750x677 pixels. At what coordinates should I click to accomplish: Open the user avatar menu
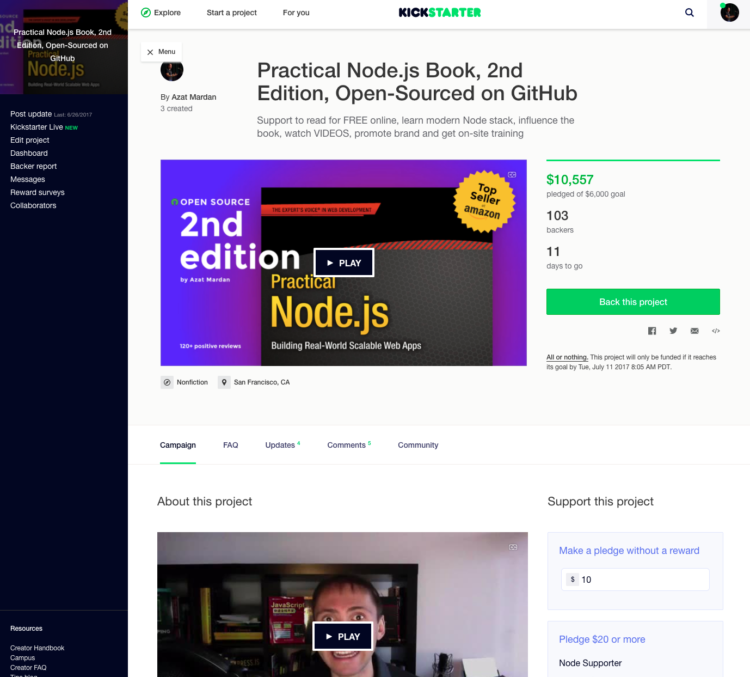click(729, 12)
